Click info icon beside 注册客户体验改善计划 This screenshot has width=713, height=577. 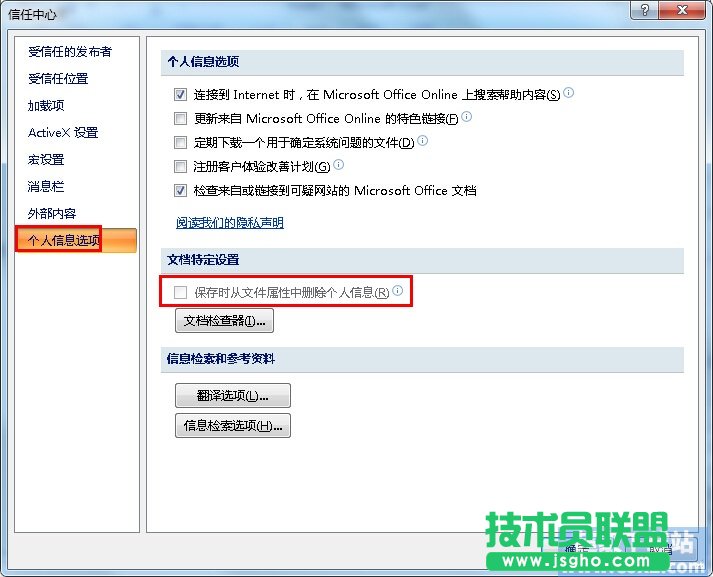coord(338,165)
